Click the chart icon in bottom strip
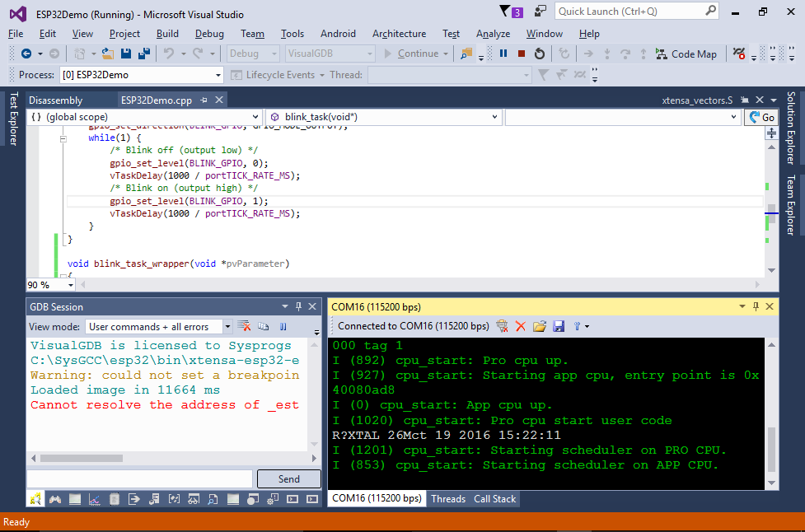Screen dimensions: 805x532 pos(95,499)
